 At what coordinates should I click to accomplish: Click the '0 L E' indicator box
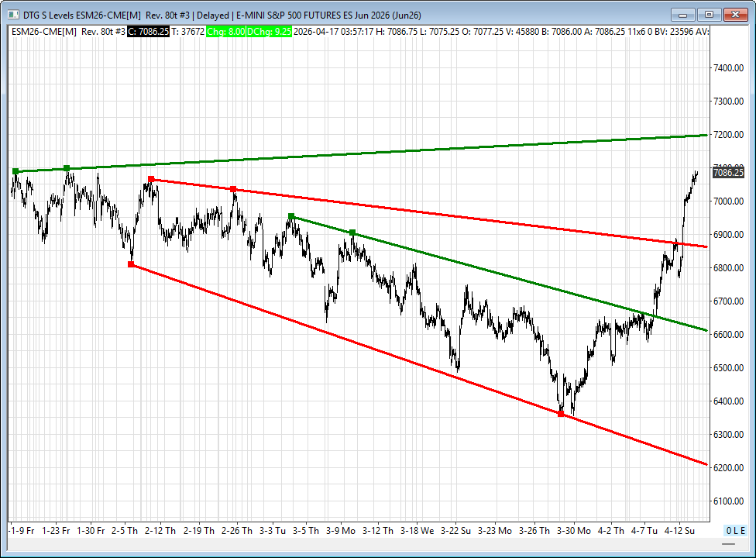tap(736, 530)
